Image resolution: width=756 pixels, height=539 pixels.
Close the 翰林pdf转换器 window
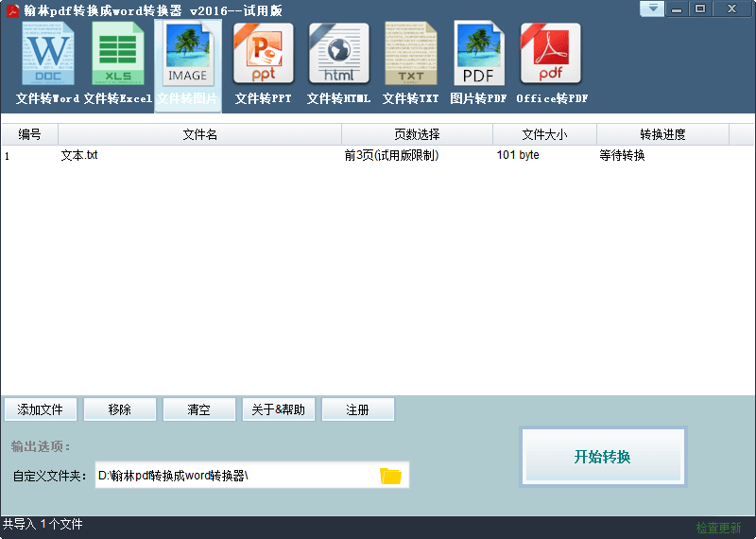[x=731, y=9]
